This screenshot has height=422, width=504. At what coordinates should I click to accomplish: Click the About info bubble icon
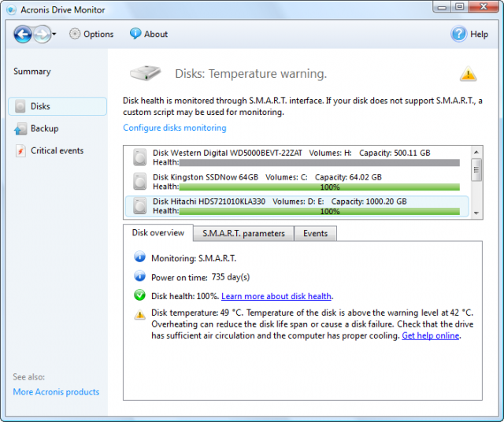point(135,33)
